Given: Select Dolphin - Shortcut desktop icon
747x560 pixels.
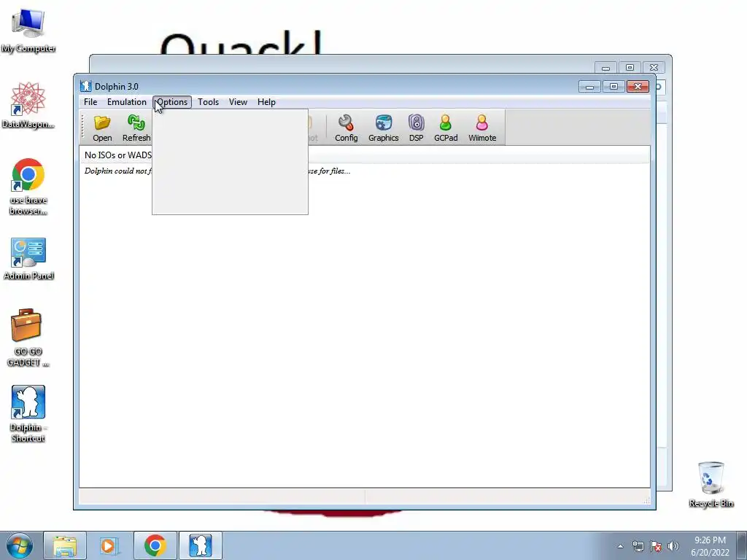Looking at the screenshot, I should [x=28, y=414].
